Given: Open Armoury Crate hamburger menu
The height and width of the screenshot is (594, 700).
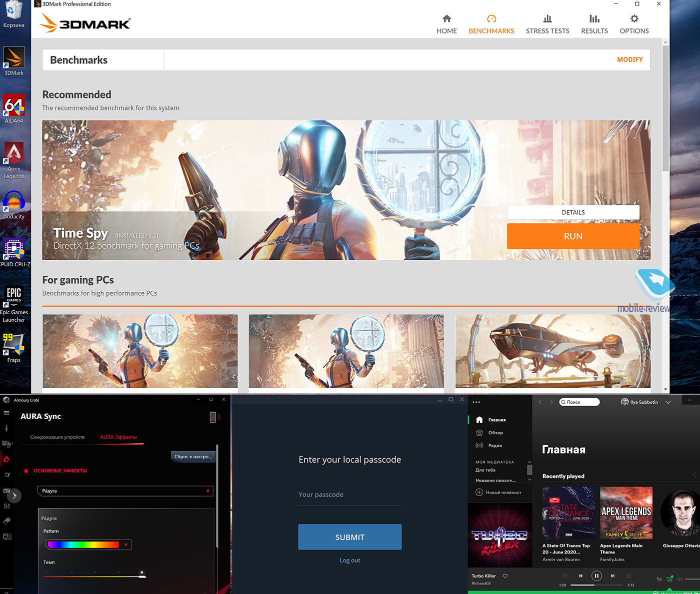Looking at the screenshot, I should (x=6, y=413).
